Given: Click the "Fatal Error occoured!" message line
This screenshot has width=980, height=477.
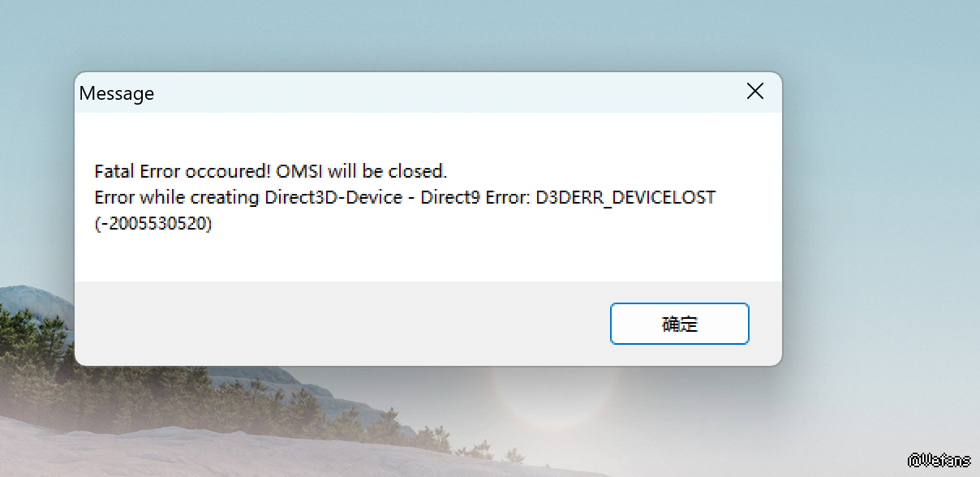Looking at the screenshot, I should coord(183,172).
